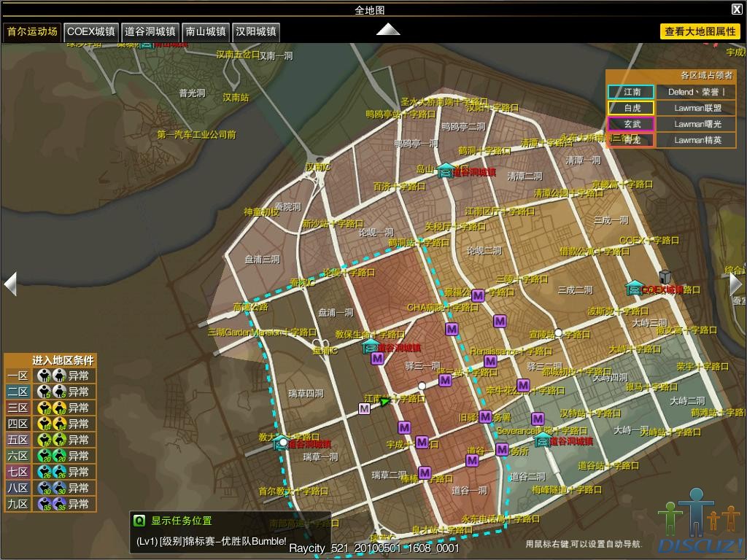Click the Lawman精英 occupier name
This screenshot has height=560, width=747.
pos(697,140)
